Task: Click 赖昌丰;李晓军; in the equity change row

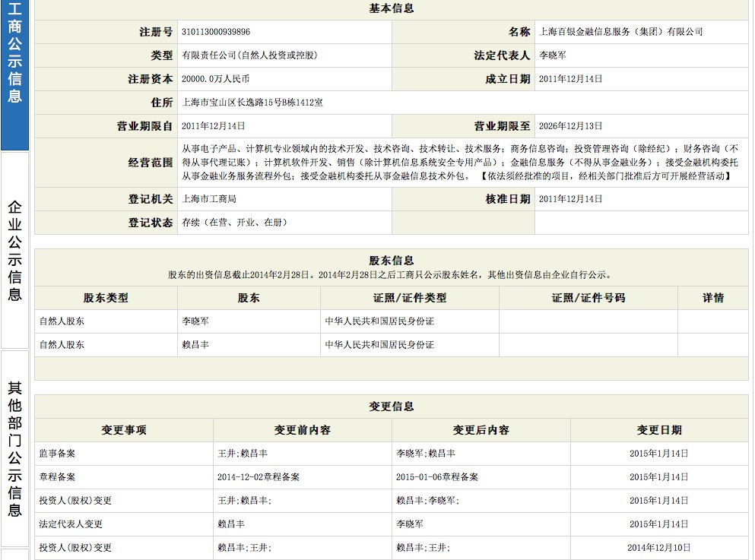Action: [427, 500]
